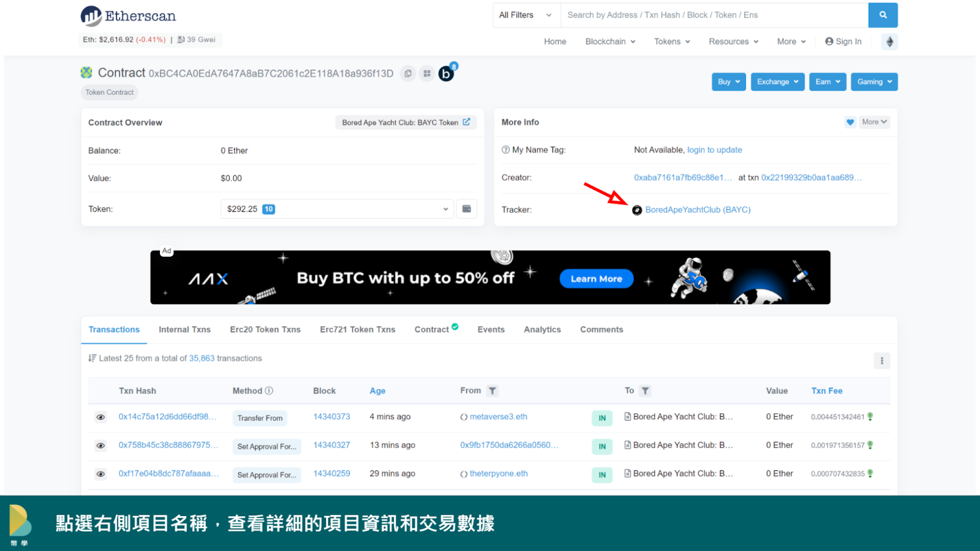Screen dimensions: 980x551
Task: Click the blue search magnifier button
Action: point(883,15)
